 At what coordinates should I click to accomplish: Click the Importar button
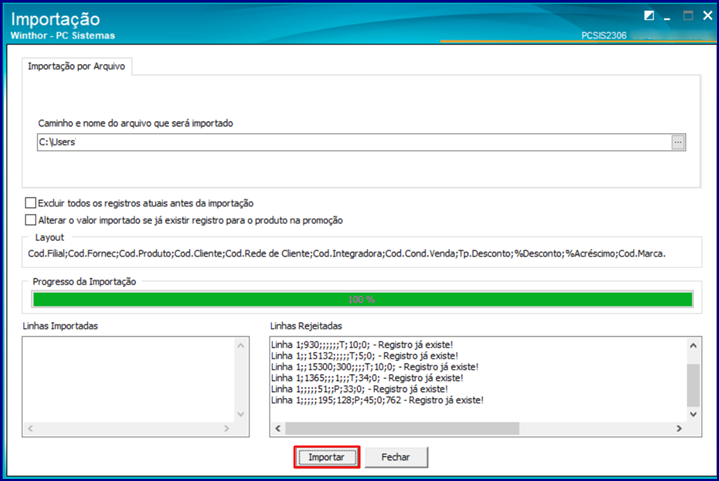326,457
